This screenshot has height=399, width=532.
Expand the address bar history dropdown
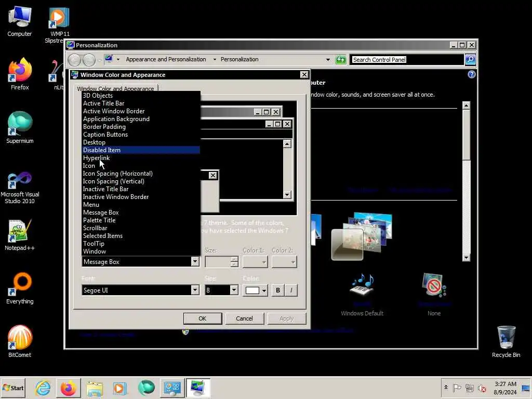328,59
